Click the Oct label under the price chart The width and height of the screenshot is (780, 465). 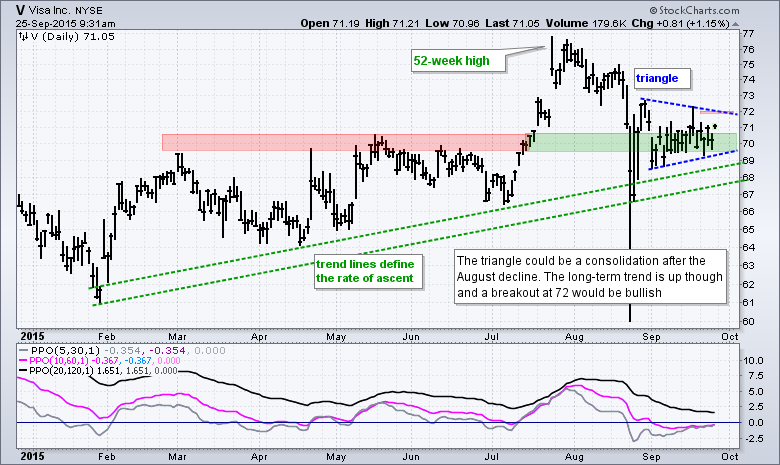(730, 337)
